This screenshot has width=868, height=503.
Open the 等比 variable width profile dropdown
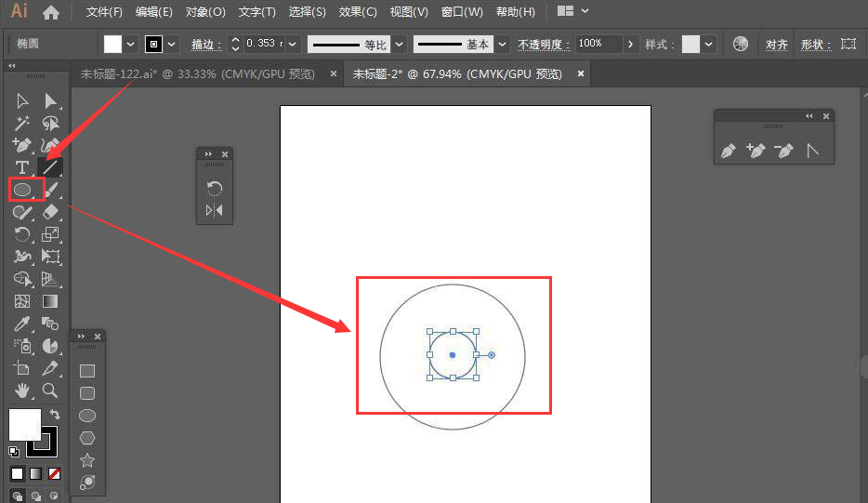(x=399, y=45)
